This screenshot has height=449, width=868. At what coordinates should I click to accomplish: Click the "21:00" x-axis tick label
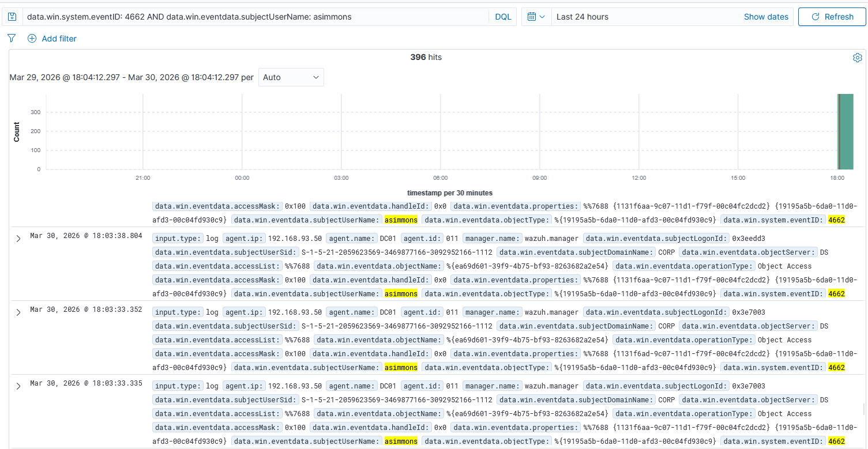(143, 178)
